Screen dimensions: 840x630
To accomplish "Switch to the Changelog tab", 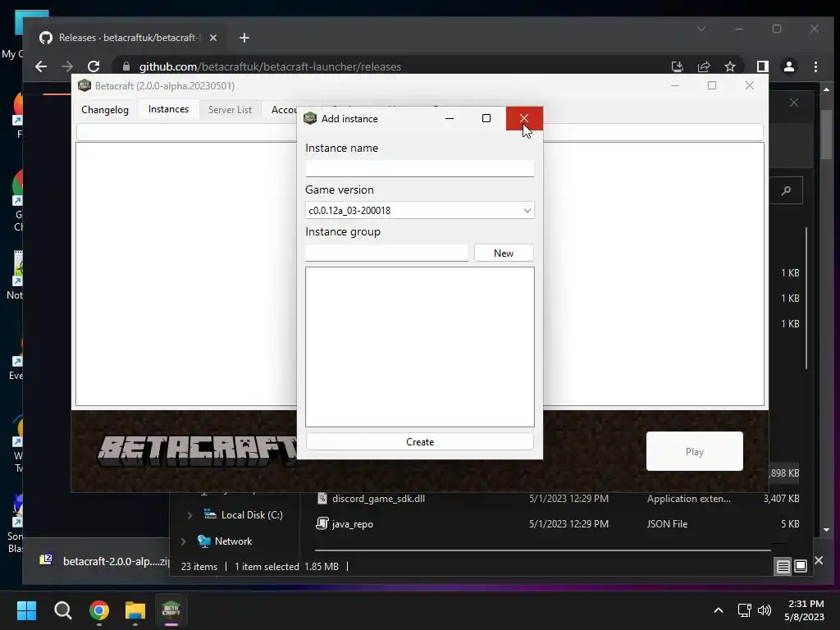I will click(x=105, y=110).
